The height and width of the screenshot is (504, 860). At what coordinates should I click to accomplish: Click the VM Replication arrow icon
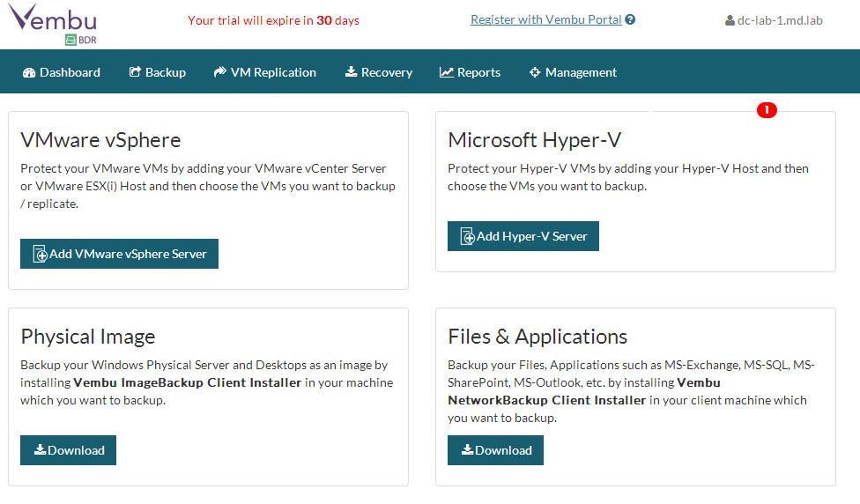[x=220, y=72]
